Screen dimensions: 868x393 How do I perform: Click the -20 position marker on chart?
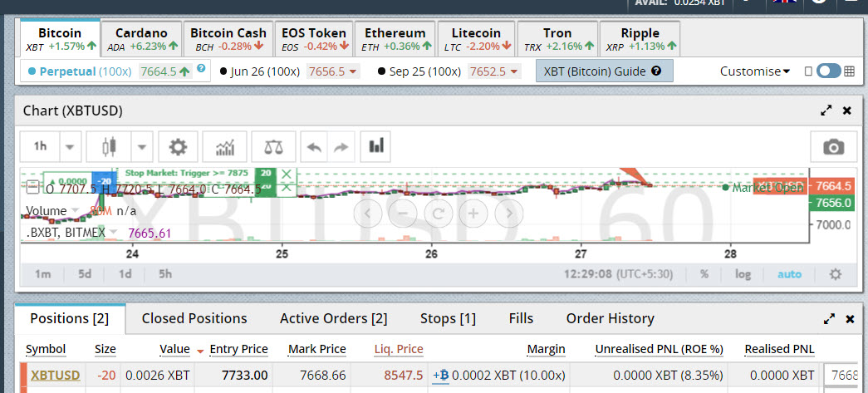(105, 181)
